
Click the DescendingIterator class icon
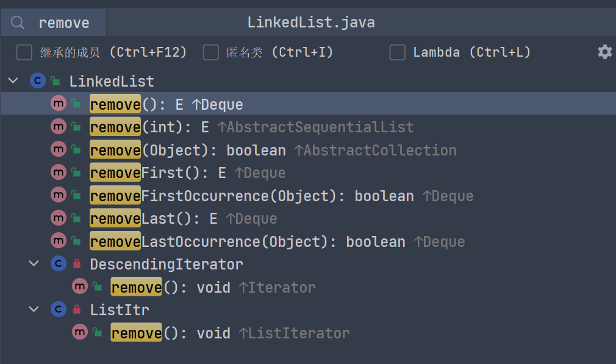[x=58, y=264]
